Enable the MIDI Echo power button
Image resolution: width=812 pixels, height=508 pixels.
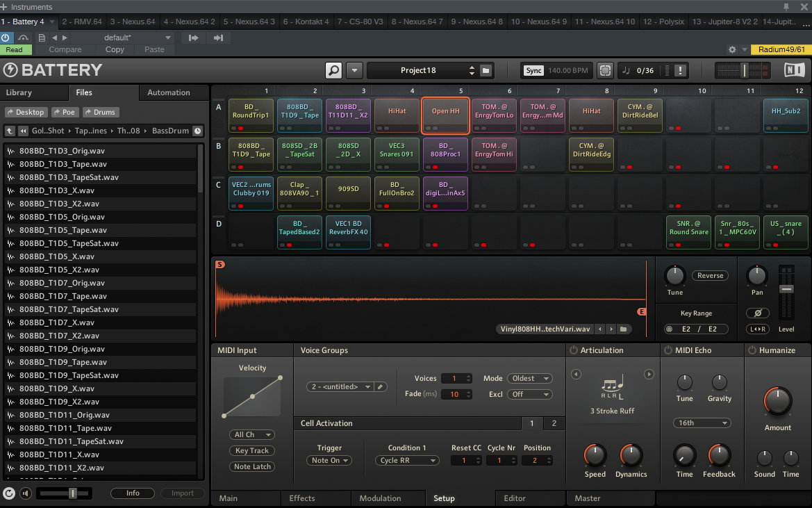coord(668,350)
